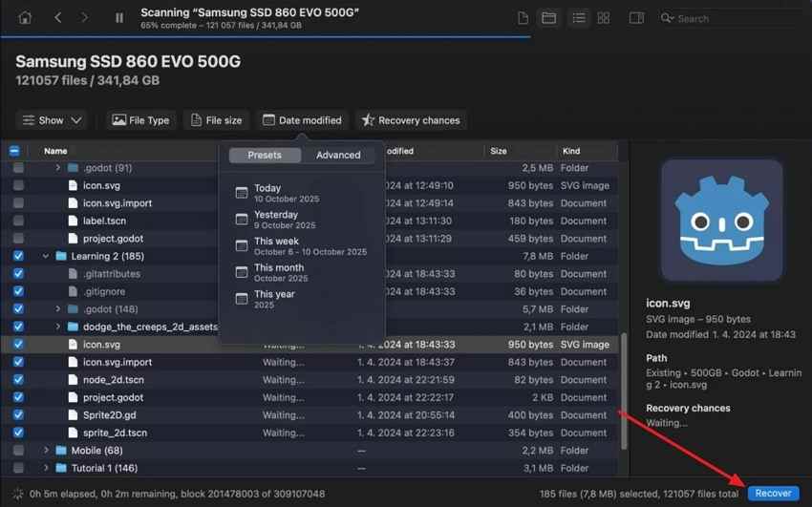
Task: Click the scan progress bar
Action: 266,36
